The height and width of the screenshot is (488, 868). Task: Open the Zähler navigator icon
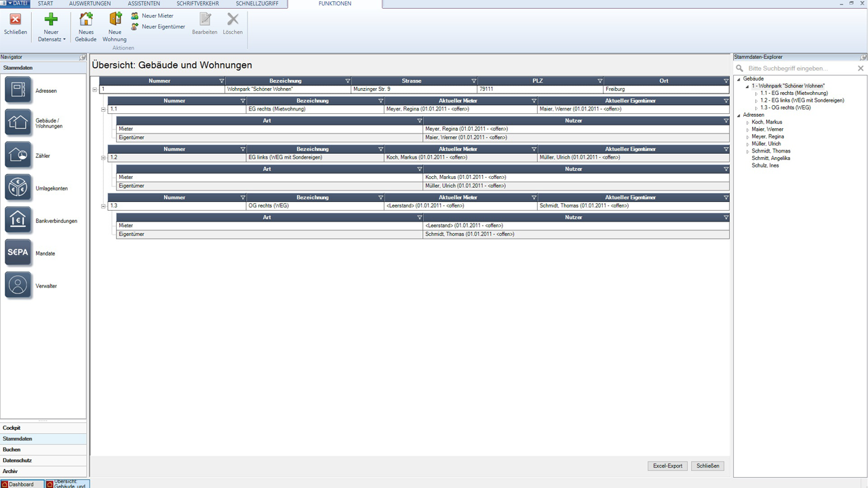18,156
